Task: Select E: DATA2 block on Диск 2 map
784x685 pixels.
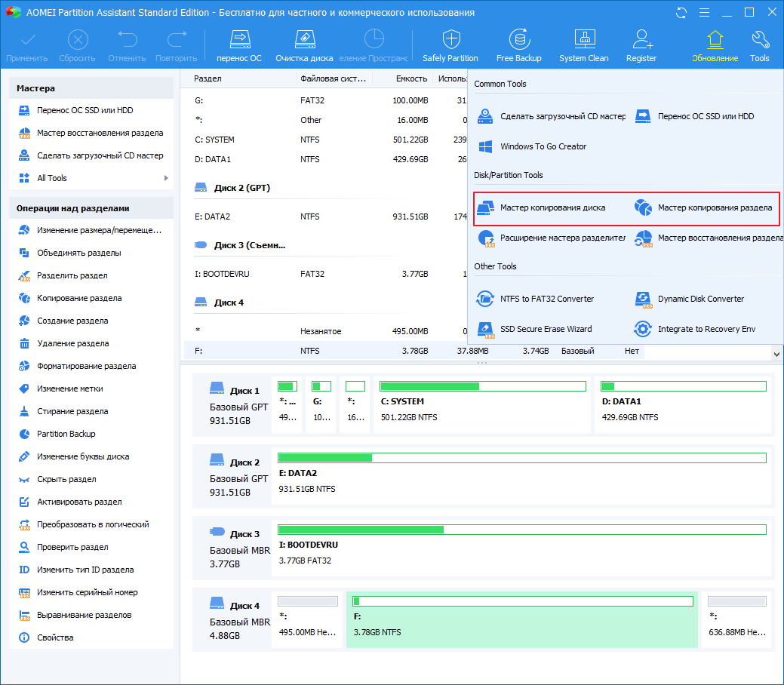Action: [522, 476]
